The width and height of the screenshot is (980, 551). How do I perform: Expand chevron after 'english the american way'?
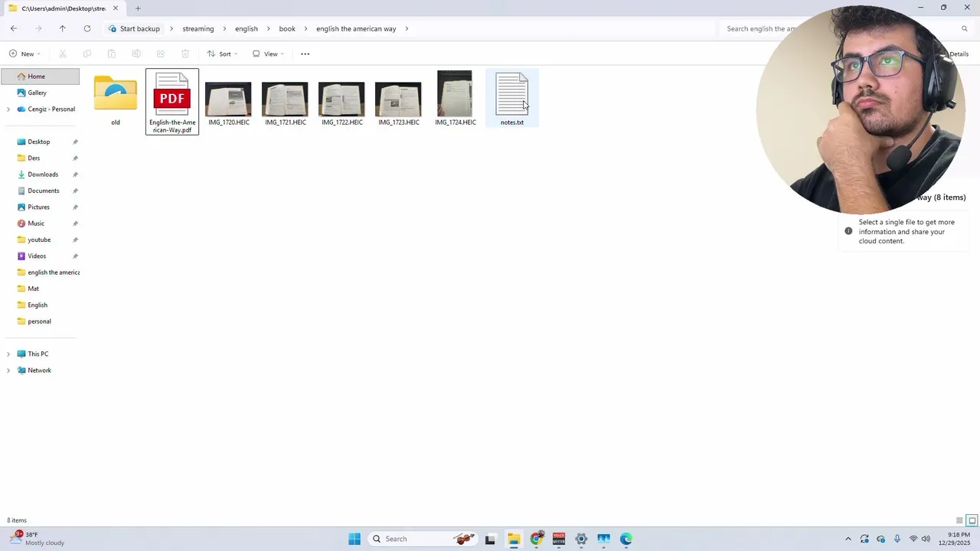(x=407, y=28)
